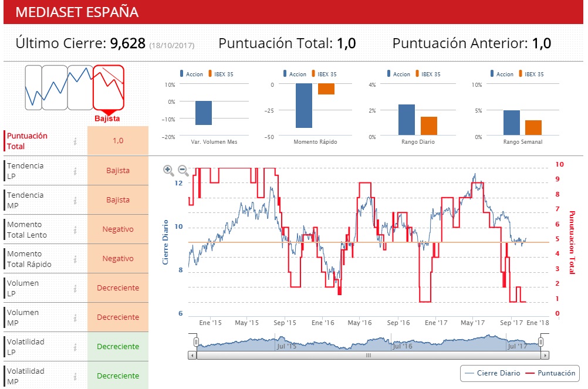The height and width of the screenshot is (389, 588).
Task: Click the navigator horizontal scrollbar thumb
Action: [369, 355]
